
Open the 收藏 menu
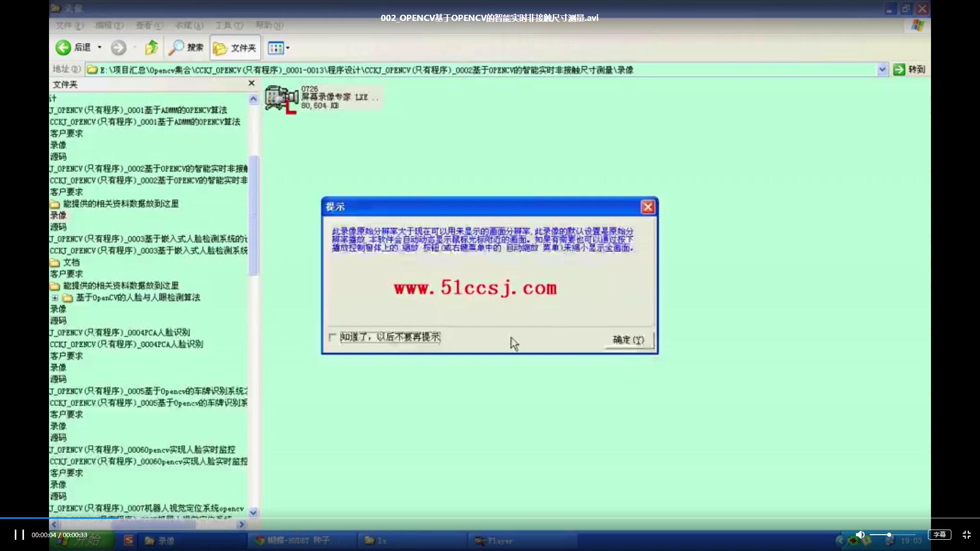click(x=189, y=26)
